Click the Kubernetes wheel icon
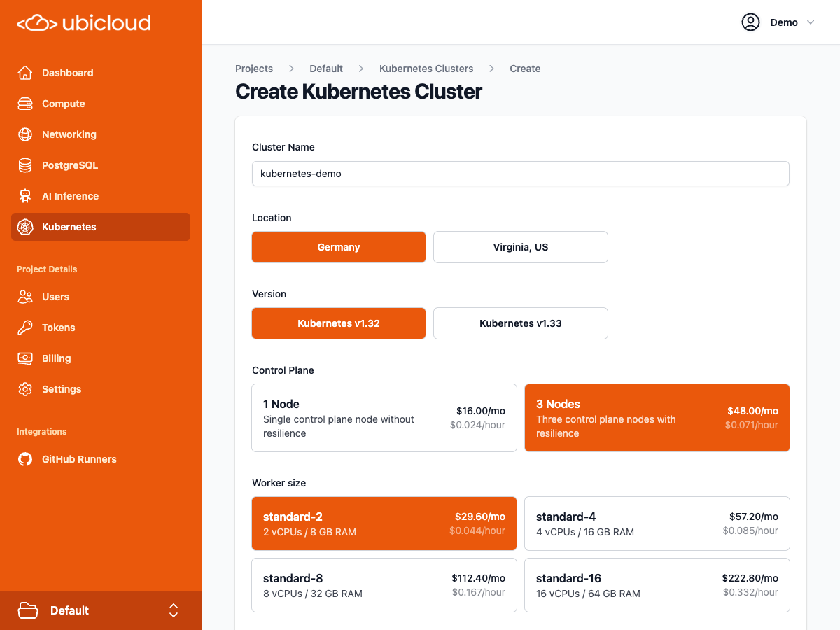The image size is (840, 630). coord(25,227)
